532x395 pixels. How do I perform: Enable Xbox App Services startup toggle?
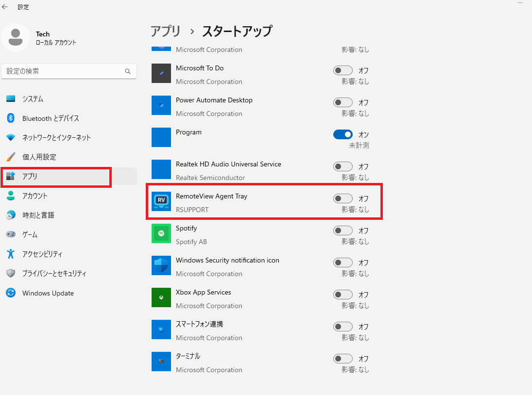(x=343, y=295)
